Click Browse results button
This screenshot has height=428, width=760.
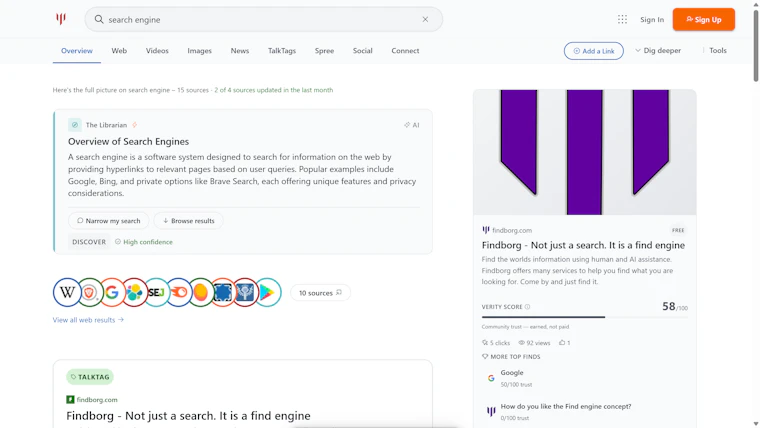[189, 221]
